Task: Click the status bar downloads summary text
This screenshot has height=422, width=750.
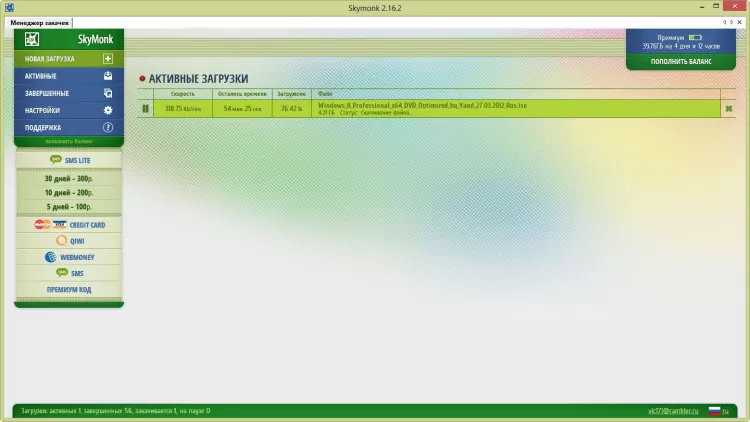Action: (115, 411)
